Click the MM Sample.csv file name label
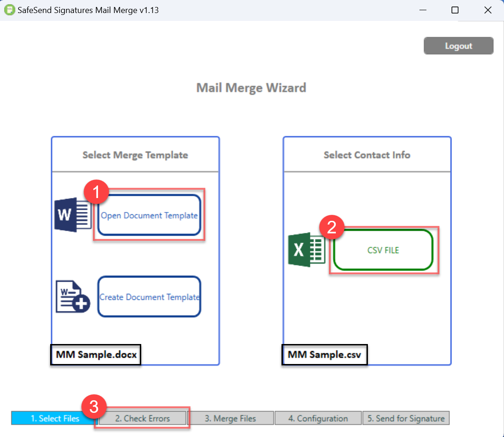The height and width of the screenshot is (437, 504). pos(325,355)
